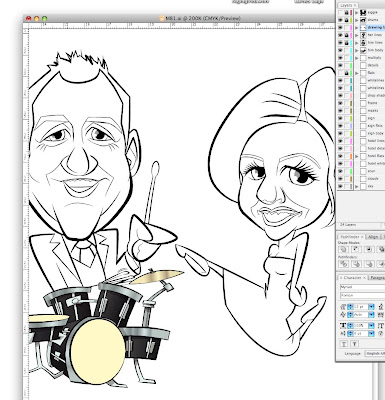
Task: Close the Layers panel tab with its x
Action: (355, 5)
